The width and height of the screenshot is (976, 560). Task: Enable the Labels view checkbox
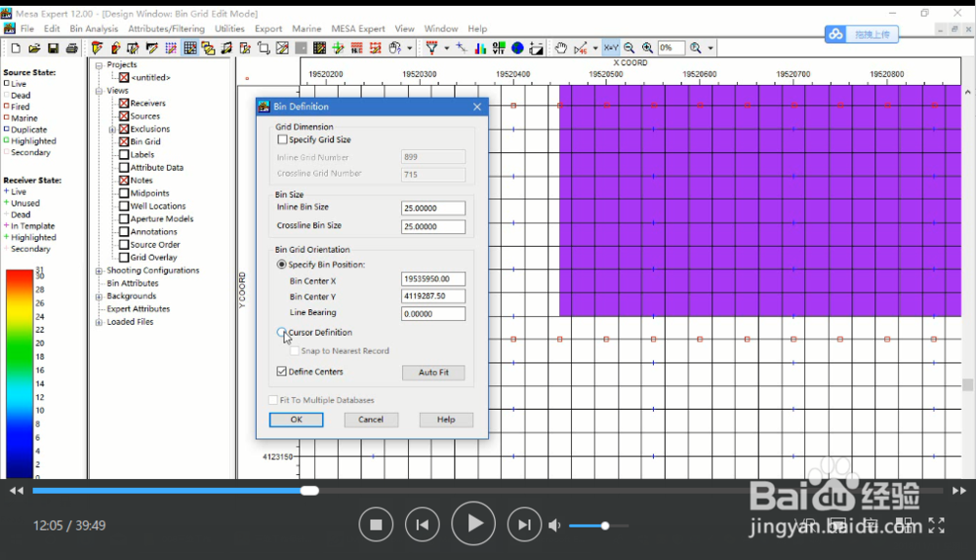click(124, 154)
